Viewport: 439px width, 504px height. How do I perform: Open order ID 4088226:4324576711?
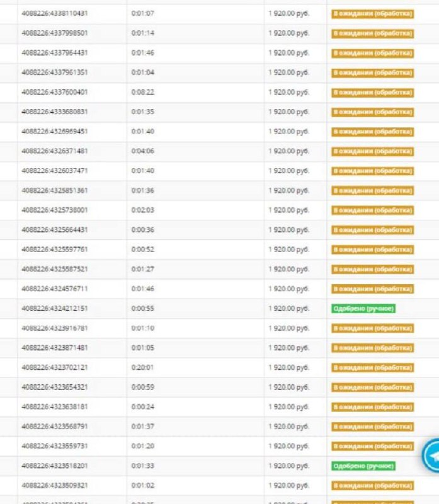click(x=55, y=289)
